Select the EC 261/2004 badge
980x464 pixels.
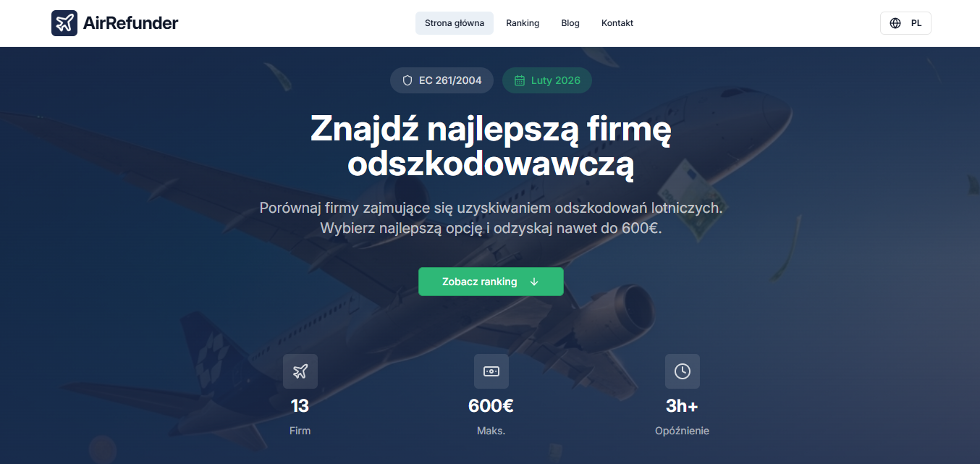(442, 80)
